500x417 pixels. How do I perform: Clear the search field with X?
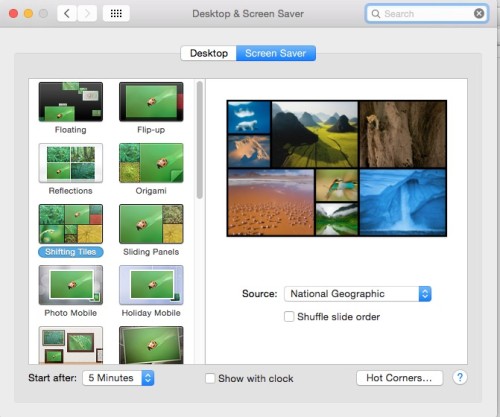[479, 14]
